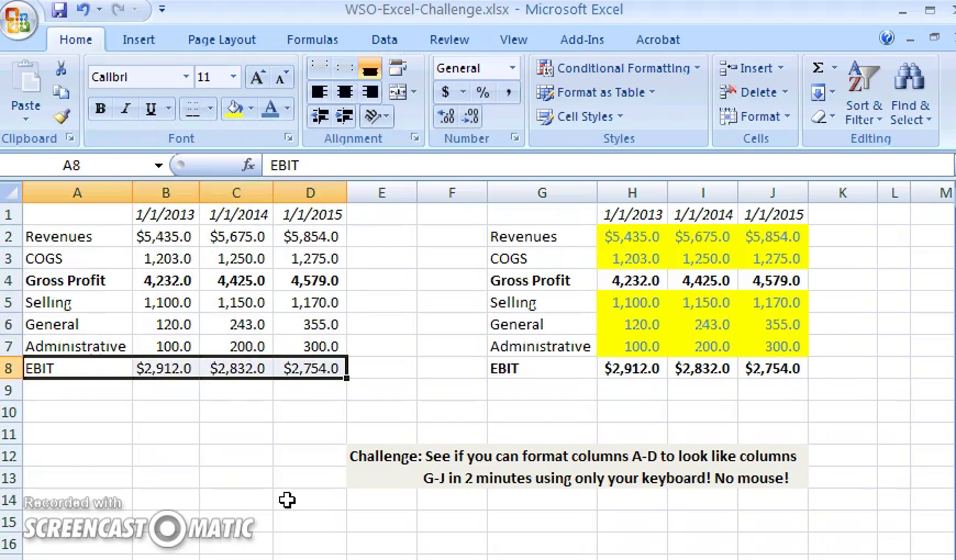The image size is (956, 560).
Task: Click the Orientation text-angle icon
Action: (x=372, y=116)
